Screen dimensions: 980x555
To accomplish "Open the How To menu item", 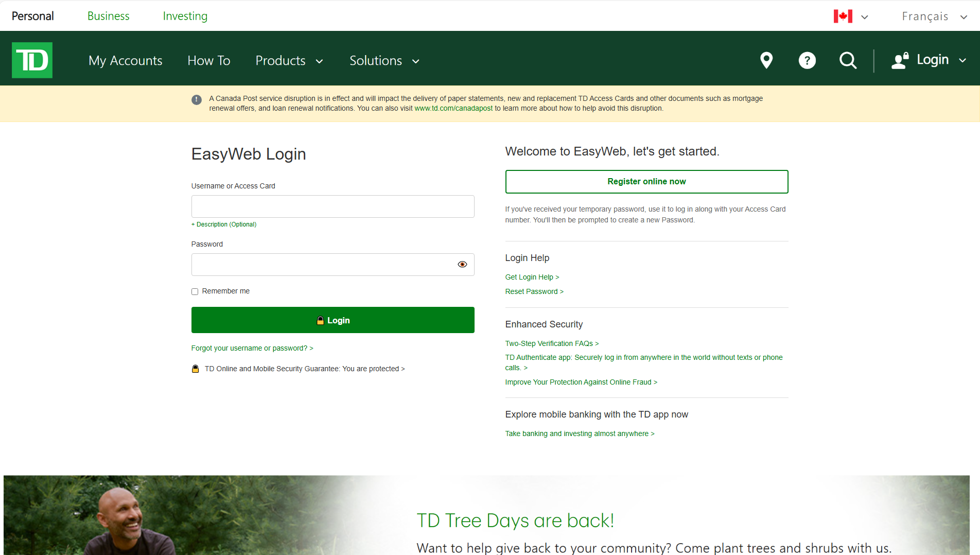I will coord(209,61).
